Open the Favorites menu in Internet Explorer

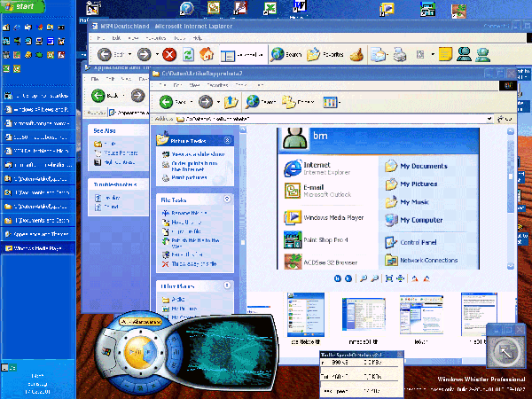tap(156, 38)
